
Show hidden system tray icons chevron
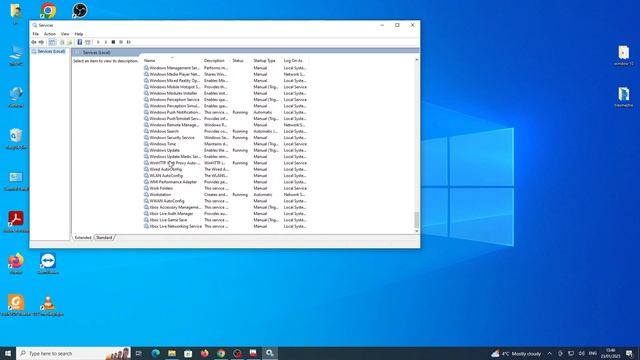pos(549,353)
